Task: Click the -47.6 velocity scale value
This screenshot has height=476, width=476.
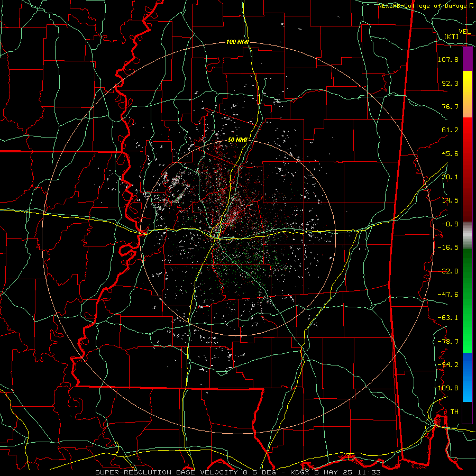Action: pos(448,295)
